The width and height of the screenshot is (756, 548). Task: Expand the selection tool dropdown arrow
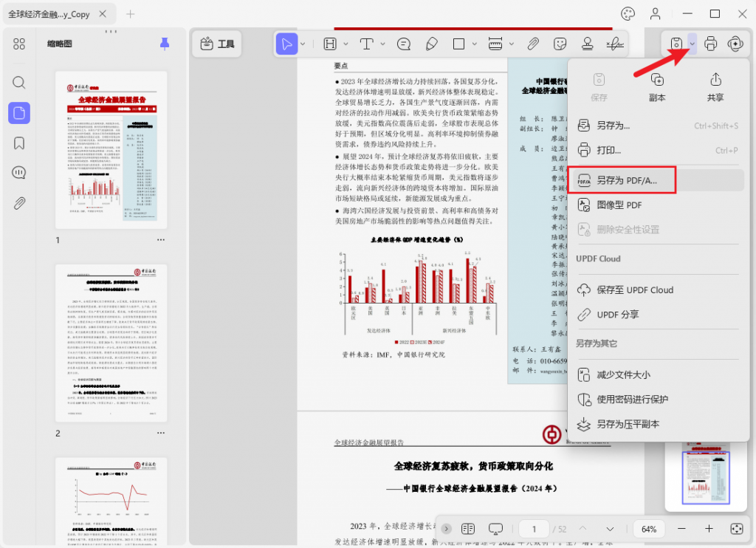303,44
